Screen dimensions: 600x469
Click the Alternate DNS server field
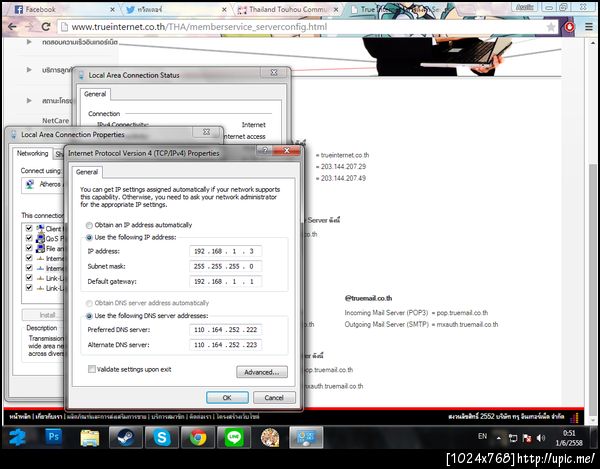226,345
